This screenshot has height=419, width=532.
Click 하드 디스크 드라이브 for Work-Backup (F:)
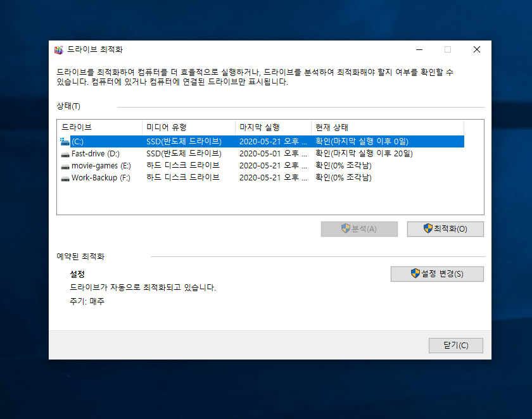click(x=183, y=177)
